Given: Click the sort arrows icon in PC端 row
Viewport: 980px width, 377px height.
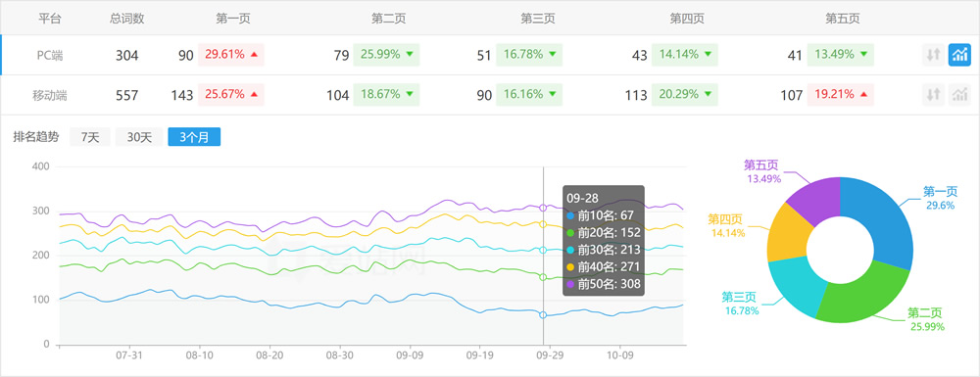Looking at the screenshot, I should (933, 55).
